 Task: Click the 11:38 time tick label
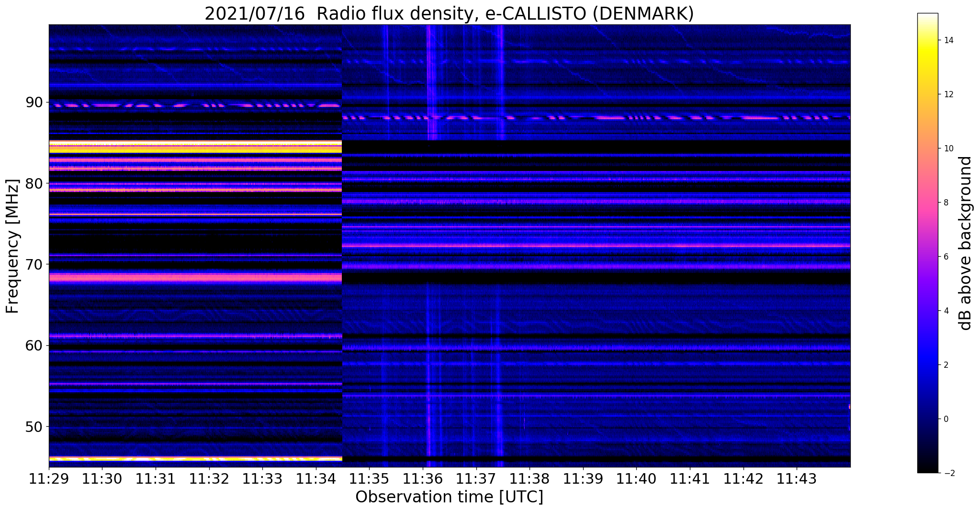coord(529,478)
